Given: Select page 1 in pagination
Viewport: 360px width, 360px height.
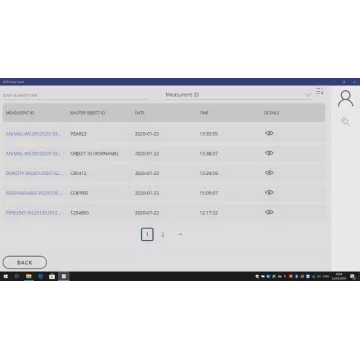Looking at the screenshot, I should click(x=147, y=234).
